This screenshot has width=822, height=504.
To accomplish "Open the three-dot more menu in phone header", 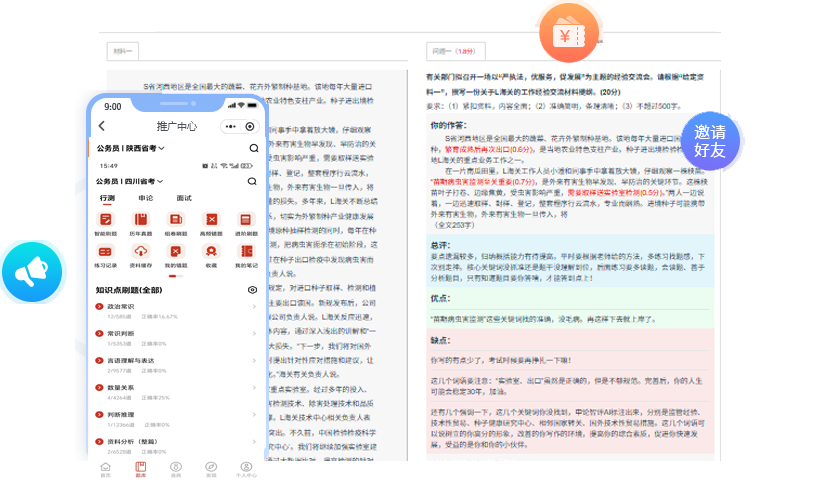I will (231, 126).
